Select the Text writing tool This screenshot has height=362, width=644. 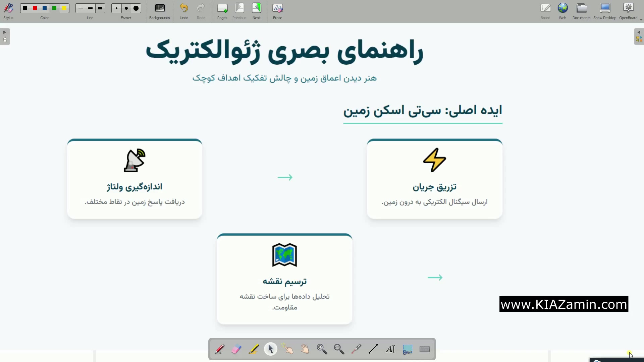(x=390, y=349)
